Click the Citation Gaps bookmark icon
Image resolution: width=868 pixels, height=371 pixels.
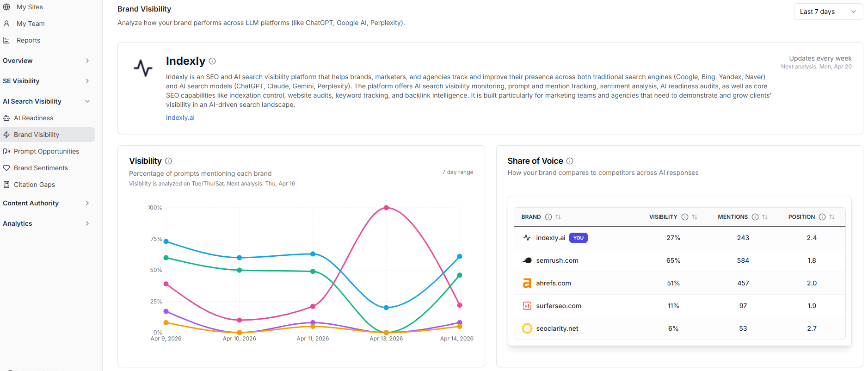coord(6,185)
